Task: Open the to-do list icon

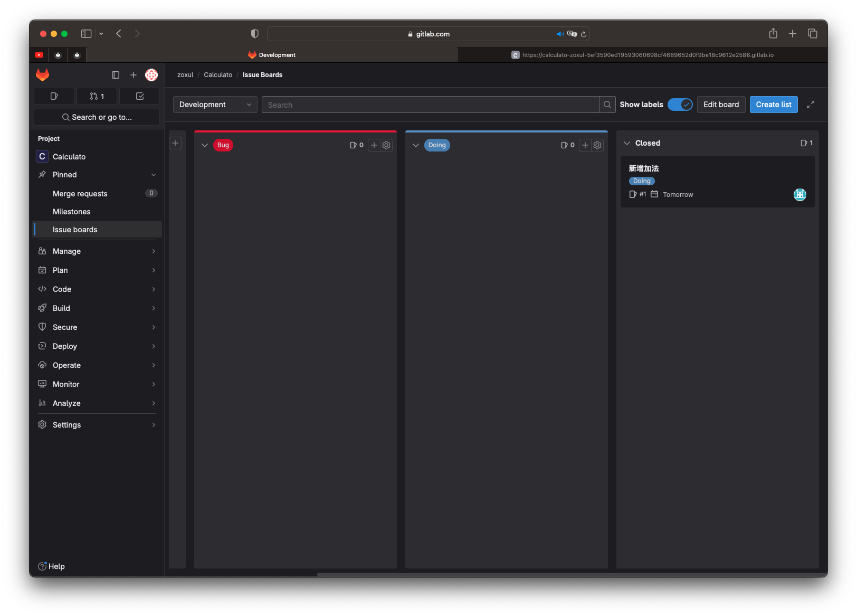Action: tap(140, 96)
